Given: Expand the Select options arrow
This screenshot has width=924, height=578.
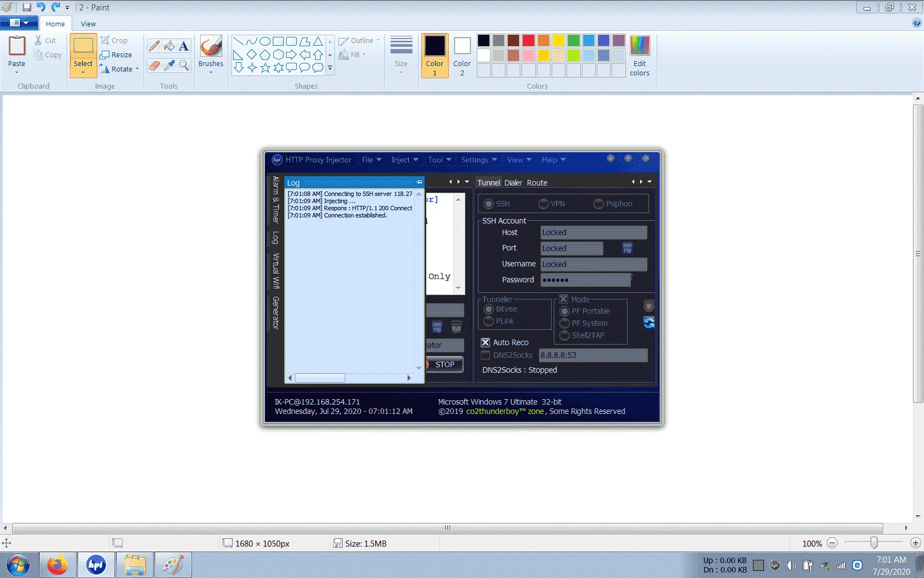Looking at the screenshot, I should tap(83, 73).
